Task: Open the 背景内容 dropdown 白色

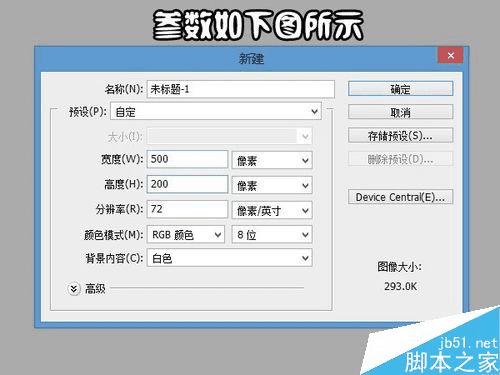Action: (x=230, y=258)
